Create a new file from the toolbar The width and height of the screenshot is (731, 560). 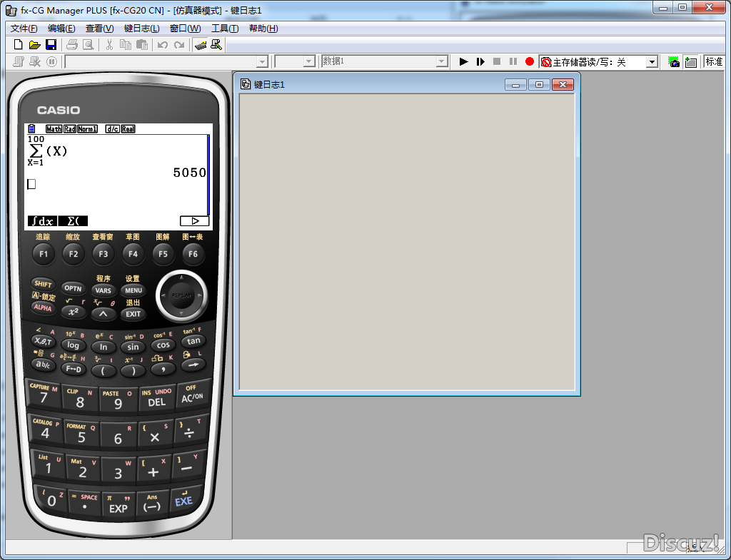[x=18, y=45]
